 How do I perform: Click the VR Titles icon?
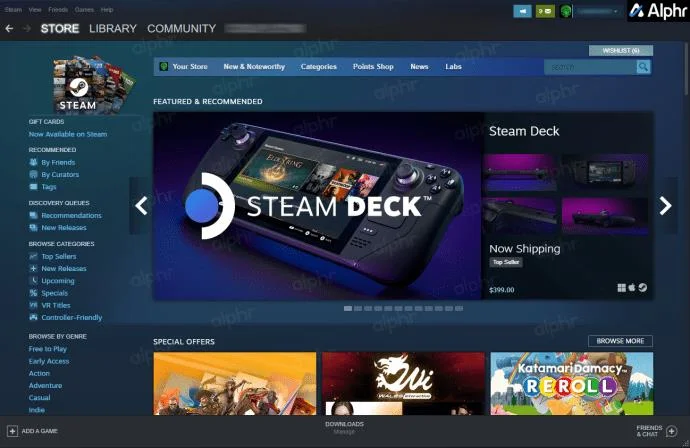(33, 305)
